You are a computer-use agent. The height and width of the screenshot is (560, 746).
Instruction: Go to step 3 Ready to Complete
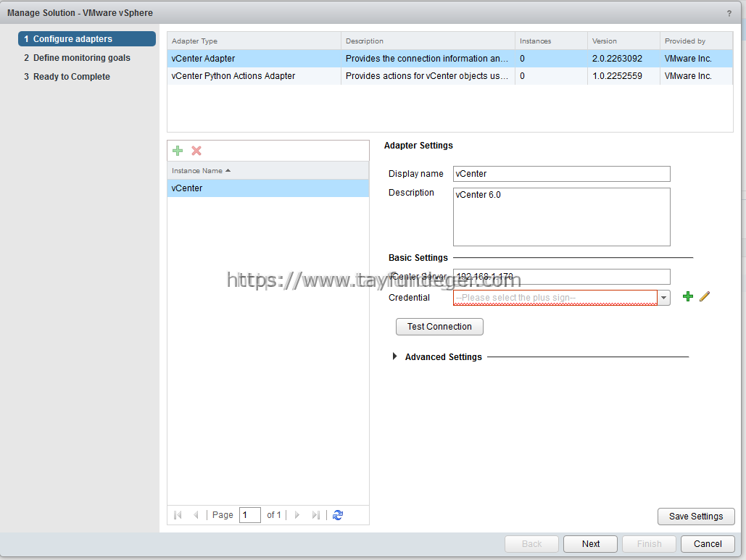point(67,77)
